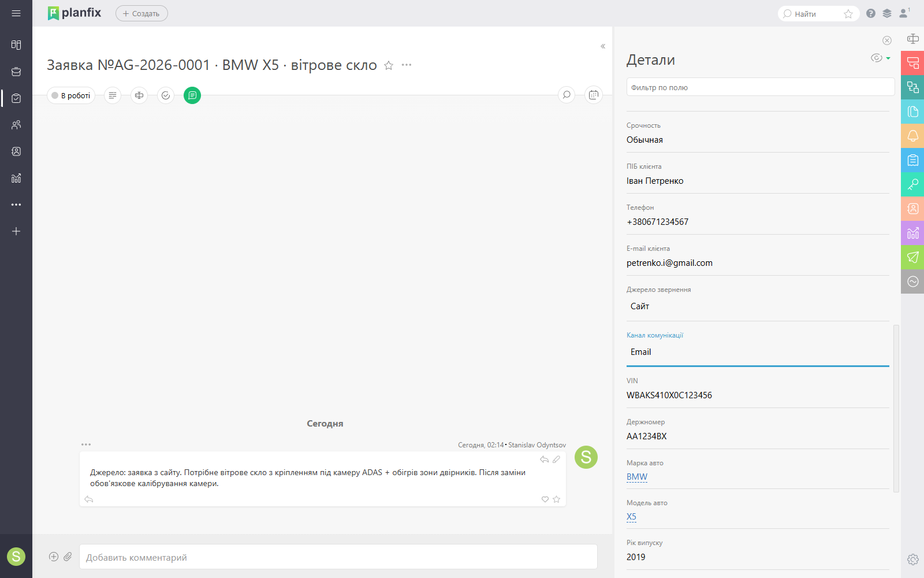Open the Канал комунікації field showing Email
924x578 pixels.
point(758,352)
